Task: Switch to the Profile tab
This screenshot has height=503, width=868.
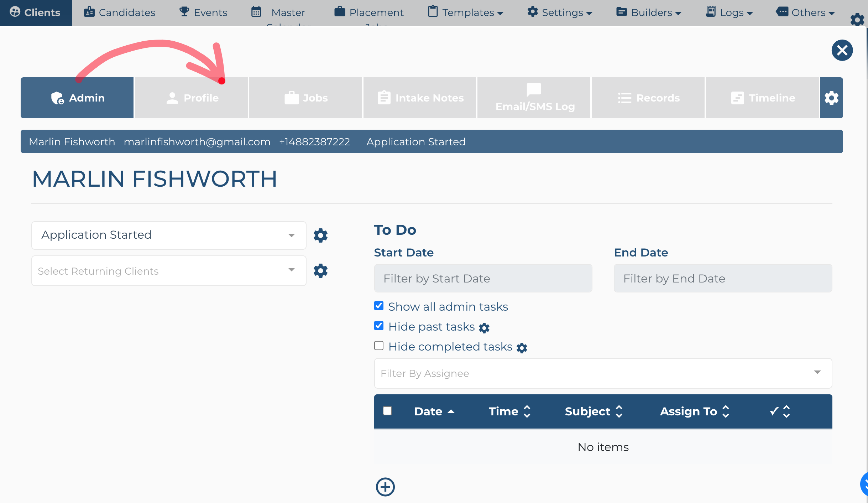Action: (x=192, y=98)
